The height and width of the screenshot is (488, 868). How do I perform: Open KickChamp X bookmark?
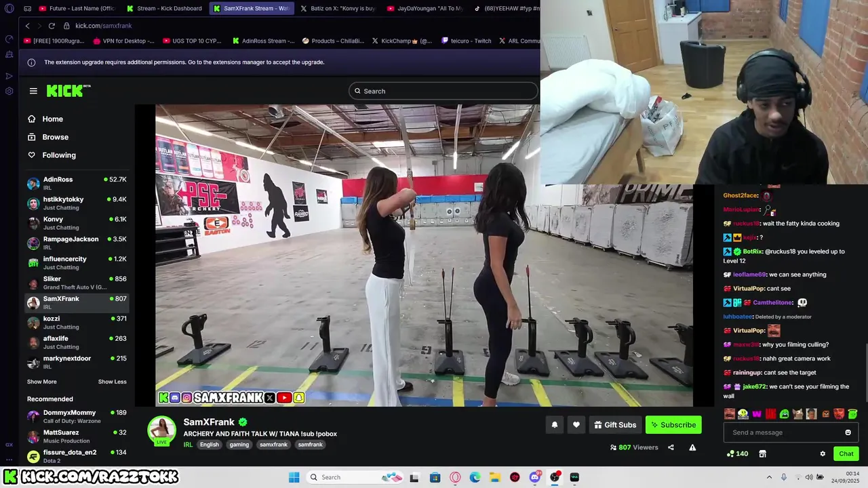(401, 41)
